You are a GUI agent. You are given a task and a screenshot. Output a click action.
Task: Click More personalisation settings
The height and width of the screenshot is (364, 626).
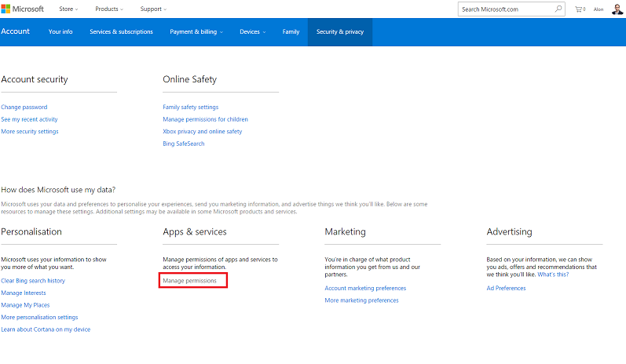point(39,318)
